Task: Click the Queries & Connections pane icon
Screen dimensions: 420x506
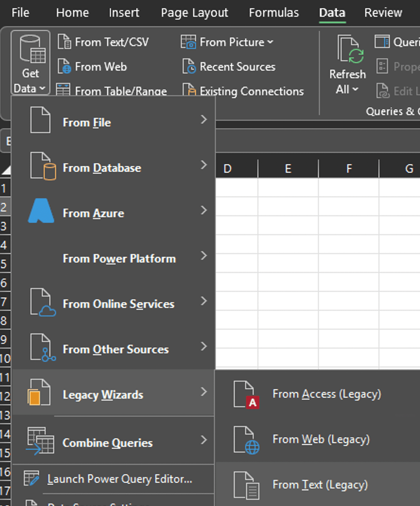Action: [x=382, y=42]
